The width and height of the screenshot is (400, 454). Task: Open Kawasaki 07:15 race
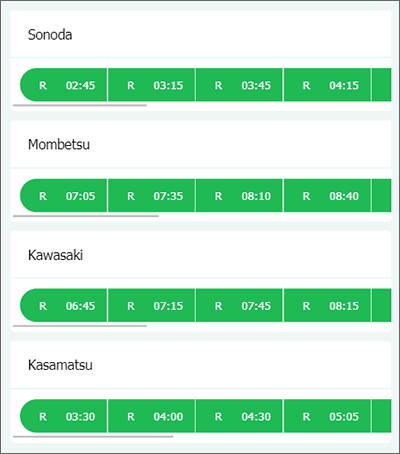152,306
